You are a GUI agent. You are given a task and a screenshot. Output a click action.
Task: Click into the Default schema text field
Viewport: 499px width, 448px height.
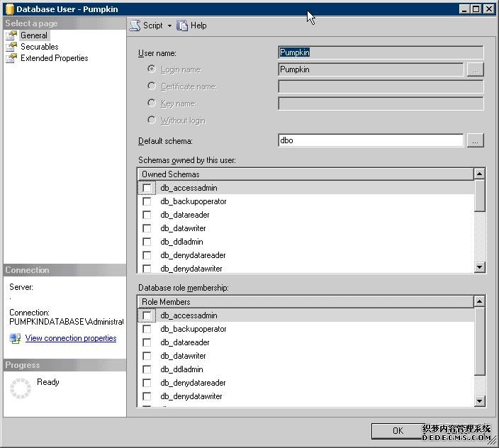[x=370, y=140]
